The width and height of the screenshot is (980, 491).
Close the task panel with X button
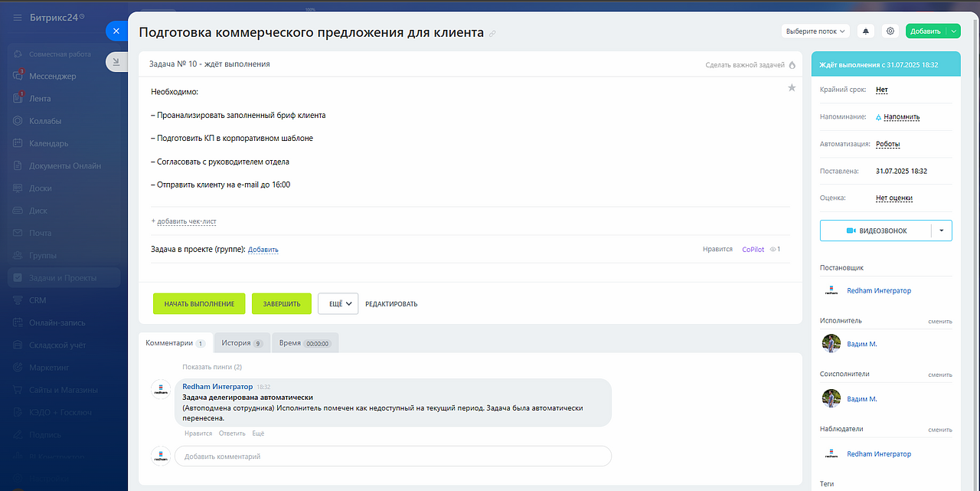click(x=116, y=31)
